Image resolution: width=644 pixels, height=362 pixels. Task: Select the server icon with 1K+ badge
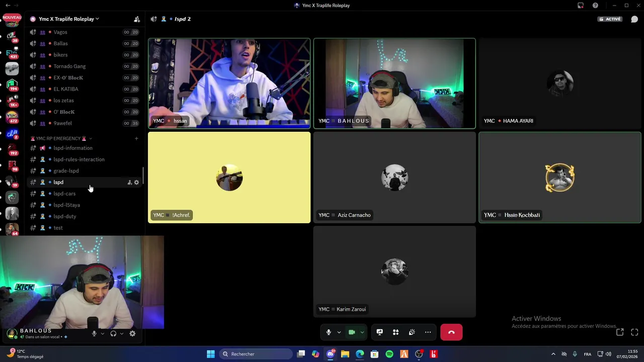12,101
